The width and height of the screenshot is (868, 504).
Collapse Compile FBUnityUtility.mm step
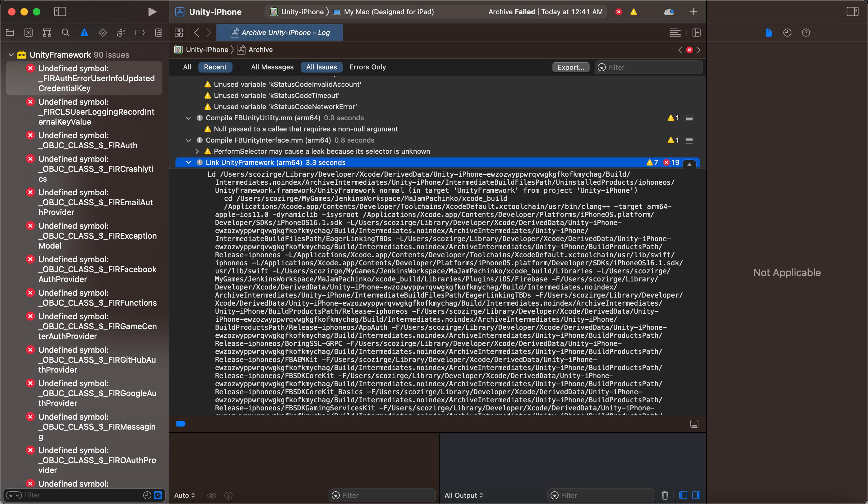tap(188, 118)
